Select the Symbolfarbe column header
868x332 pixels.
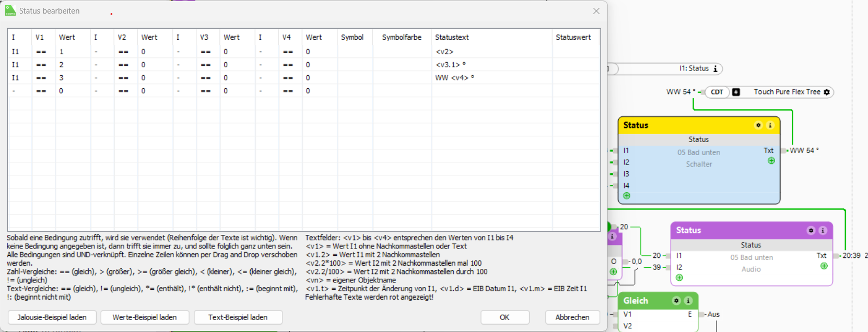402,37
